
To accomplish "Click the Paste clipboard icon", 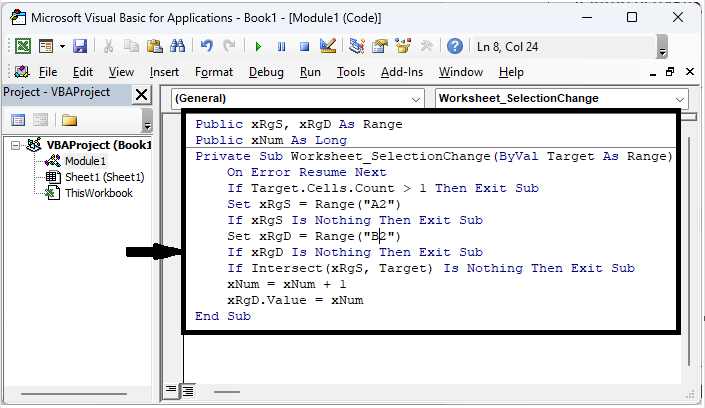I will point(155,46).
